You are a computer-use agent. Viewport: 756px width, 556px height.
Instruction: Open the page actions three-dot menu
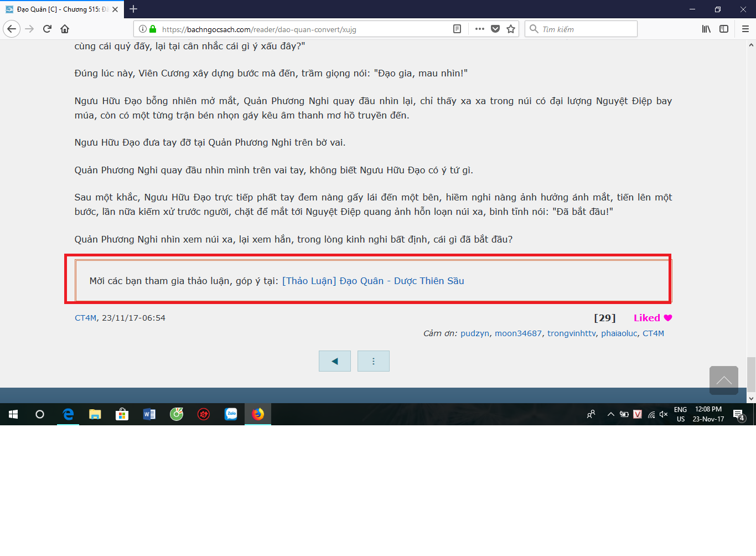(x=479, y=29)
